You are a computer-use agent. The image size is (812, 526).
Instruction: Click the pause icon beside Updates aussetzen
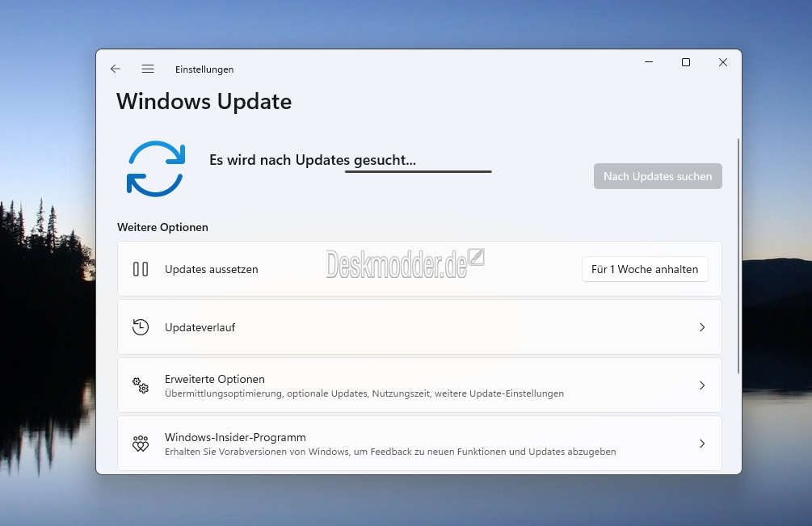tap(141, 269)
